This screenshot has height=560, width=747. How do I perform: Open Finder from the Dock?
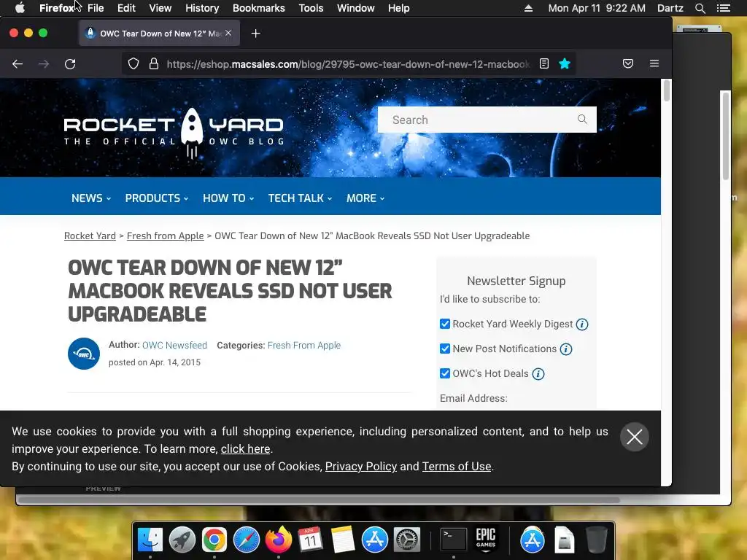click(x=150, y=540)
